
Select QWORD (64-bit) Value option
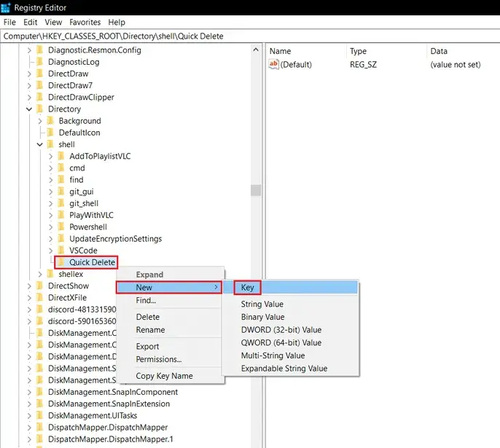tap(281, 342)
